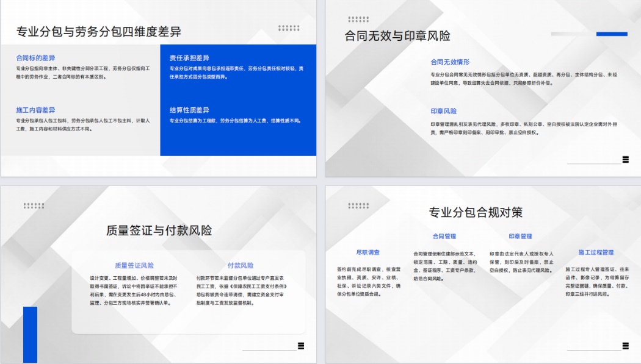Click the menu lines icon on 质量签证与付款风险 slide
The image size is (641, 364).
click(x=300, y=346)
